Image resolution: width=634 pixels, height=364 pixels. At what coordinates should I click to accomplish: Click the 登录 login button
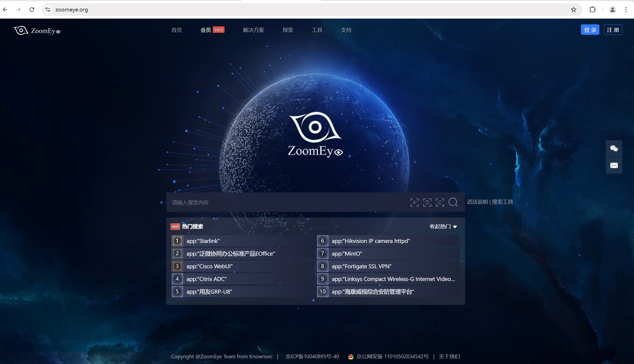click(x=590, y=30)
